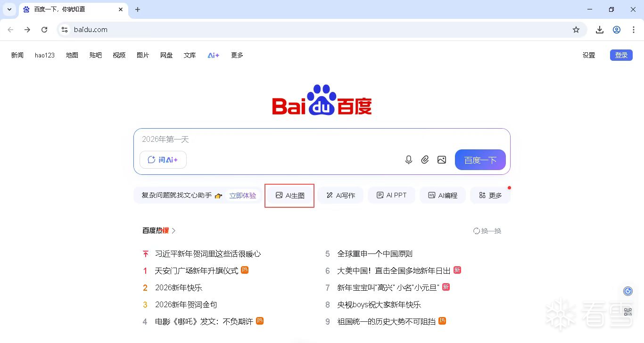
Task: Open 电影《哪吒》发文：不负期许 hot search
Action: 204,322
